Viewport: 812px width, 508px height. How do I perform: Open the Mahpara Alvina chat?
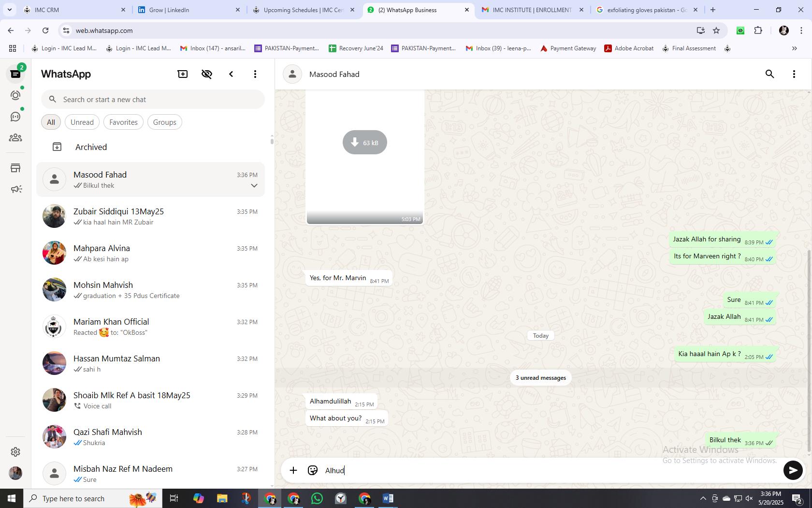[x=150, y=253]
